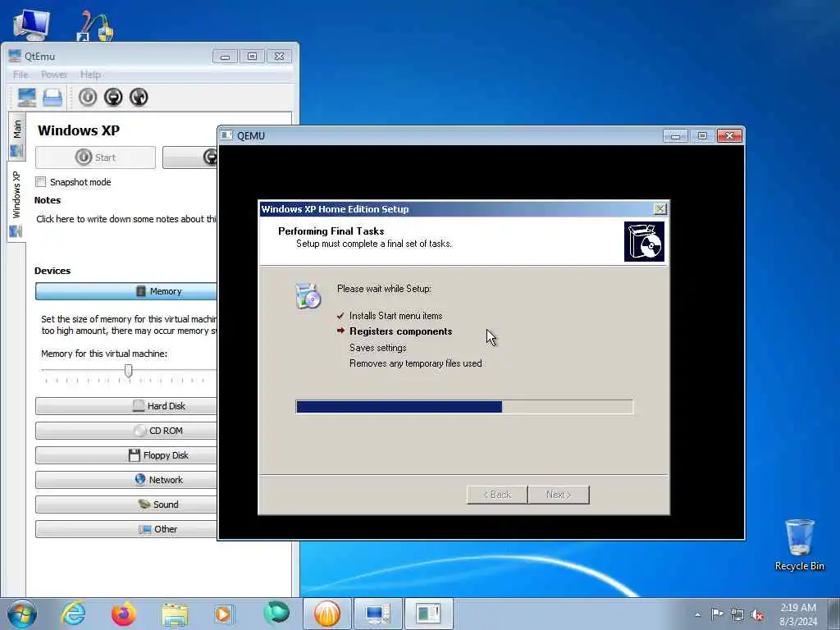Switch to QtEmu monitor icon on taskbar
This screenshot has width=840, height=630.
[x=377, y=614]
